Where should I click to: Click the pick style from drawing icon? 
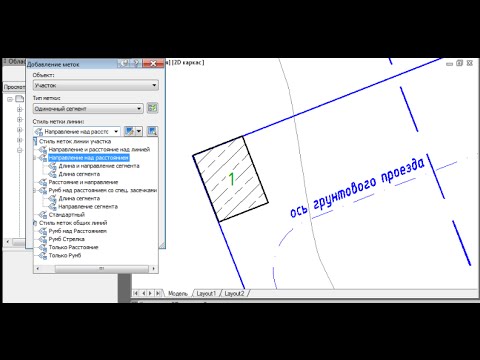coord(152,131)
